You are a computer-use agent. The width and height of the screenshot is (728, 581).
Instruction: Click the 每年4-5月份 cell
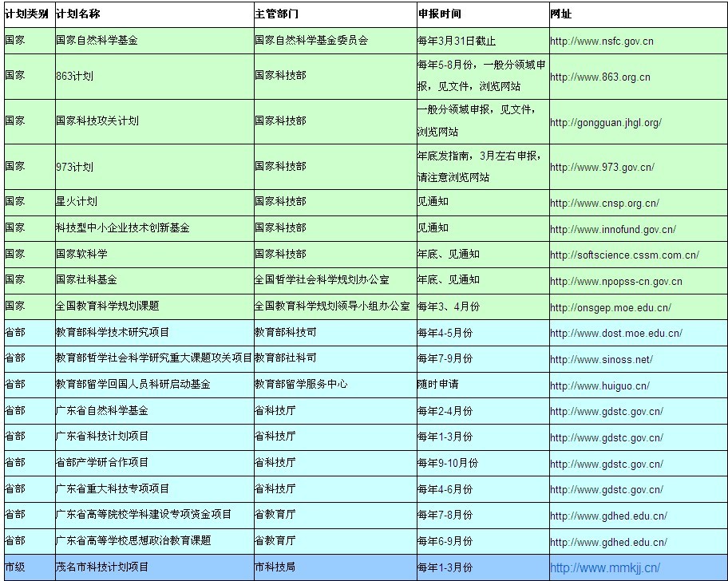[483, 332]
